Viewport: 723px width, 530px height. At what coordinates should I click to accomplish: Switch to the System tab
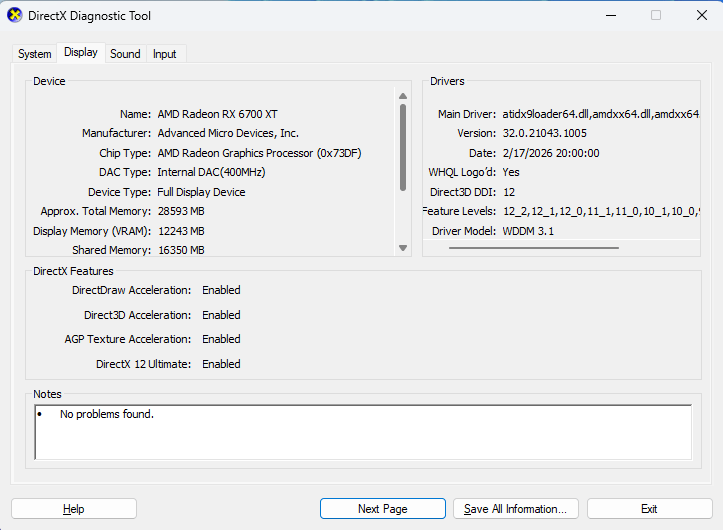pyautogui.click(x=35, y=54)
